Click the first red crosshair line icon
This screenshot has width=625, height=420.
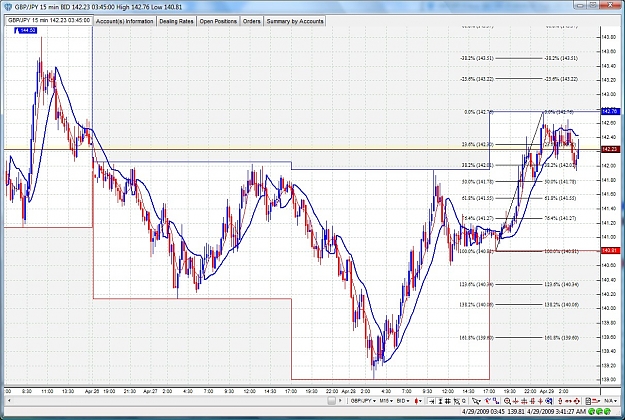coord(515,401)
